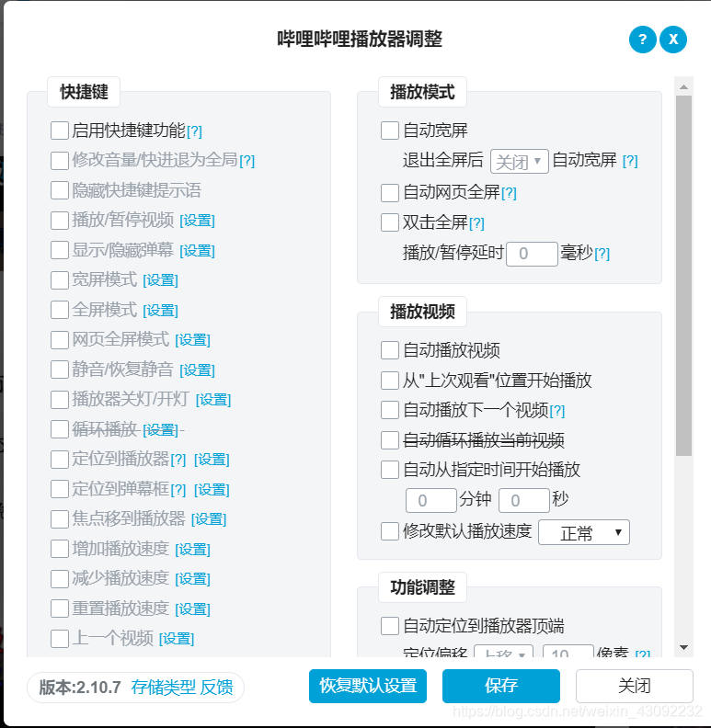Click [?] help next to 双击全屏
The height and width of the screenshot is (728, 711).
tap(476, 223)
